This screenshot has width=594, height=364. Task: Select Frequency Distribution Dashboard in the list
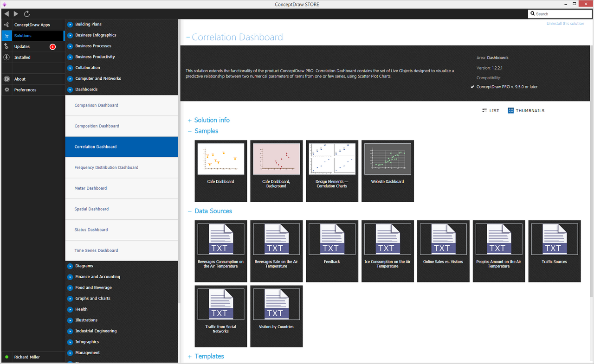(122, 167)
